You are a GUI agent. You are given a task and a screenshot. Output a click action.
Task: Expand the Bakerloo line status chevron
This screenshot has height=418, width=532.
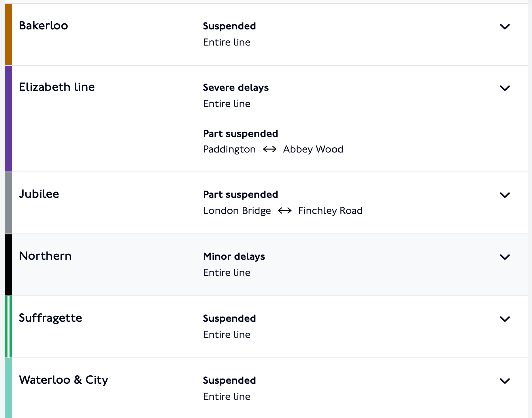(x=505, y=27)
